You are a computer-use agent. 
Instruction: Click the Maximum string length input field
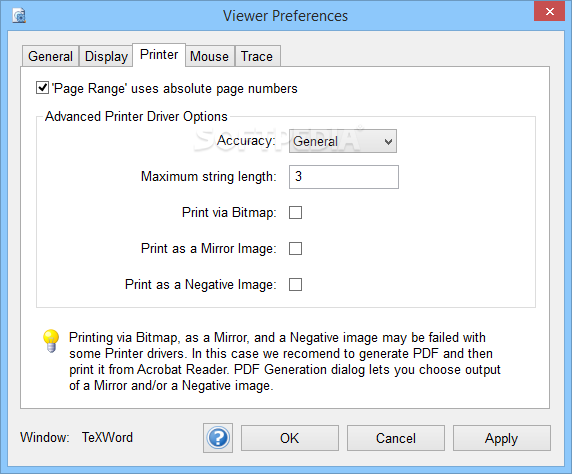[344, 177]
